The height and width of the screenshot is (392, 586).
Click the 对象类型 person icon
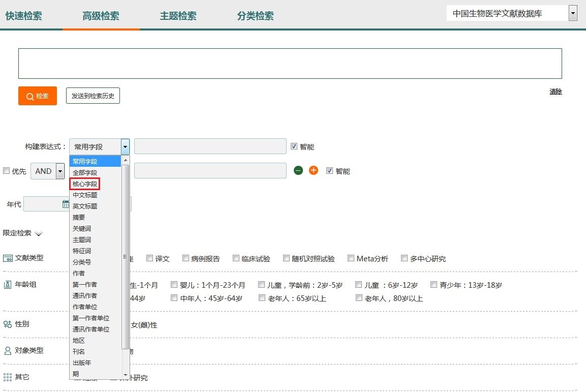click(x=8, y=351)
